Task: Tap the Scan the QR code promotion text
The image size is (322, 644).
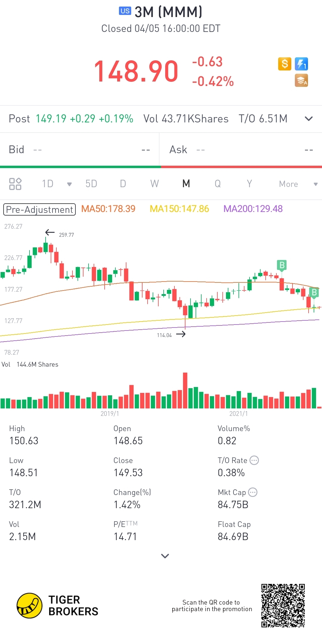Action: 212,606
